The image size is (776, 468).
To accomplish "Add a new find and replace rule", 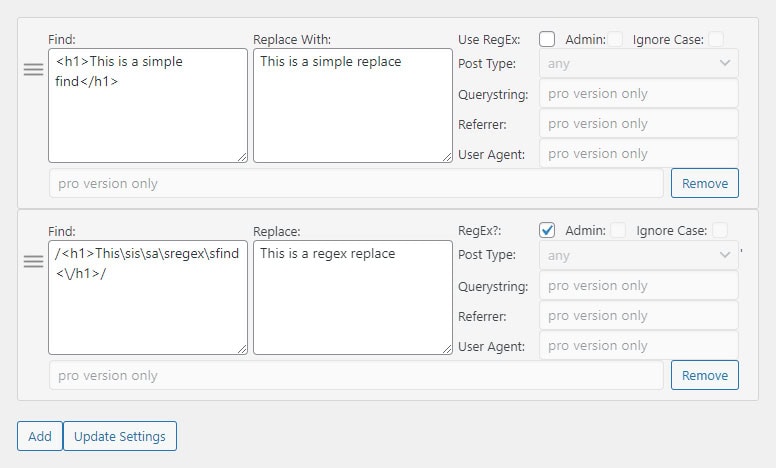I will (x=40, y=436).
